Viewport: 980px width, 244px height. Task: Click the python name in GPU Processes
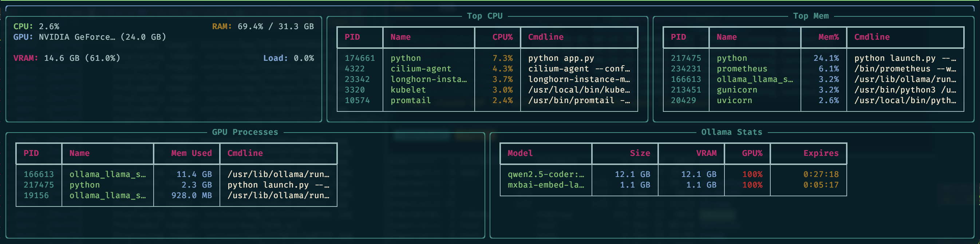pyautogui.click(x=84, y=185)
